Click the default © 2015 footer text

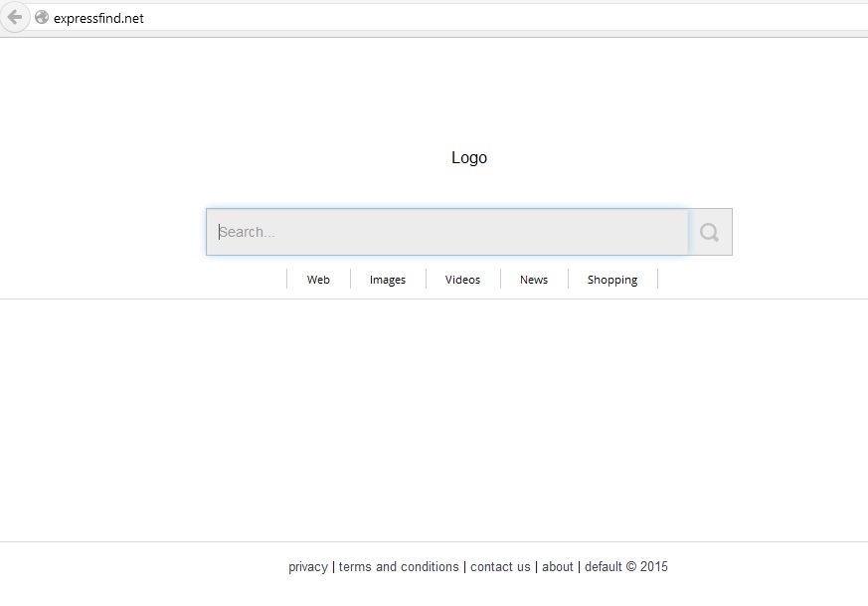click(x=626, y=566)
